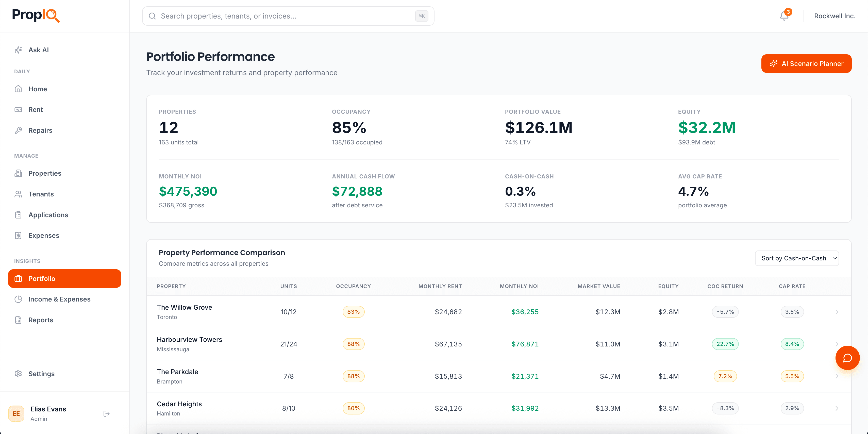868x434 pixels.
Task: Switch to Income & Expenses section
Action: 59,299
